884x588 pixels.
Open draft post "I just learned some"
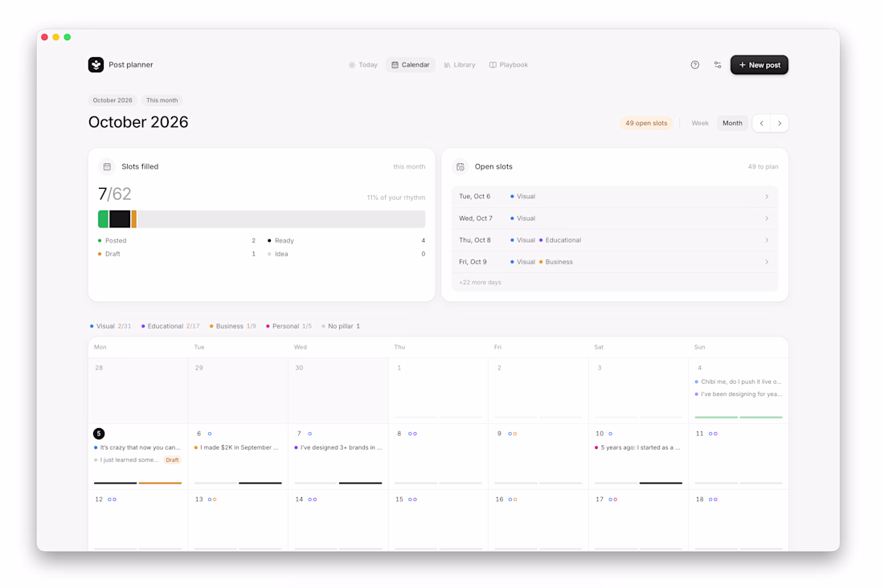pos(137,460)
